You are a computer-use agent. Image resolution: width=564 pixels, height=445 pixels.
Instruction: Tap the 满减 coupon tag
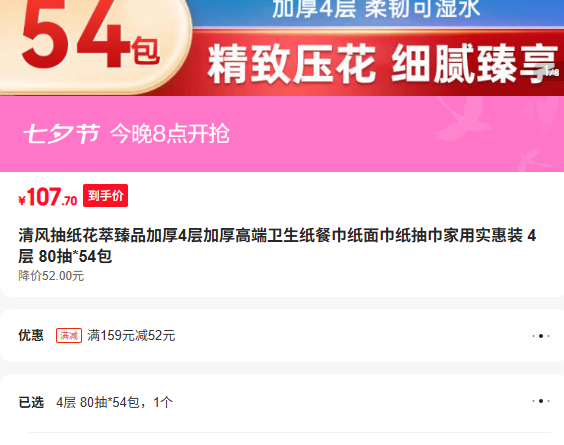click(69, 336)
